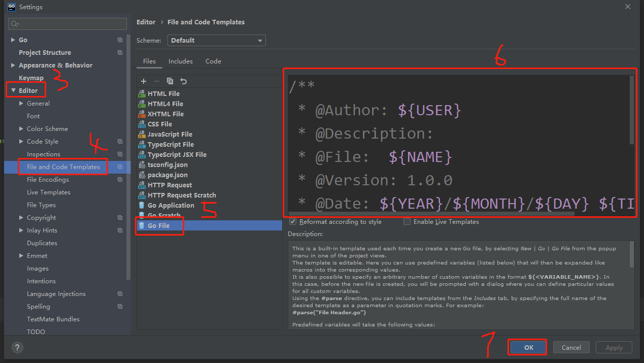Select Spelling settings page
This screenshot has width=644, height=363.
[x=39, y=306]
